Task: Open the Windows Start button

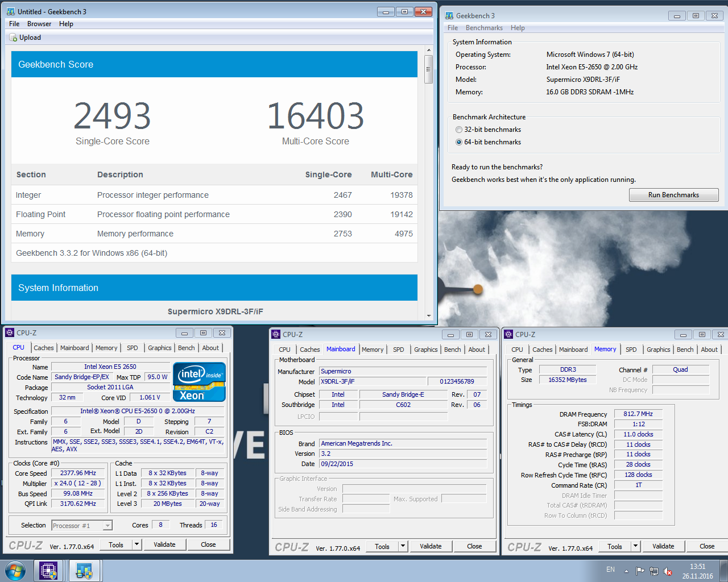Action: pos(15,571)
